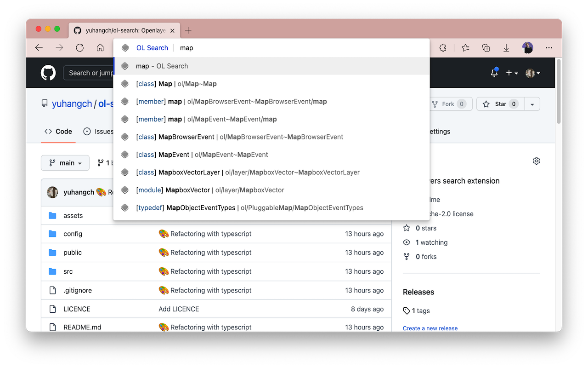Choose the [class] MapBrowserEvent suggestion

pos(271,137)
